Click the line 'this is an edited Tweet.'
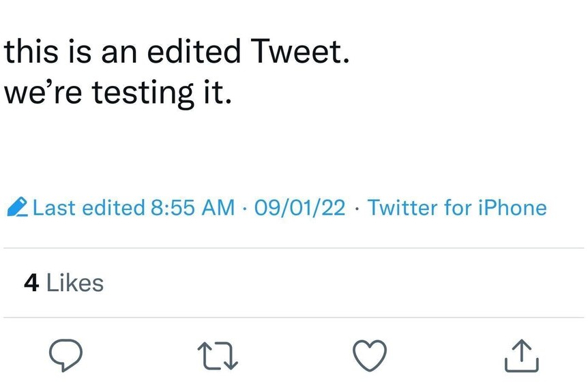This screenshot has height=392, width=588. [177, 51]
